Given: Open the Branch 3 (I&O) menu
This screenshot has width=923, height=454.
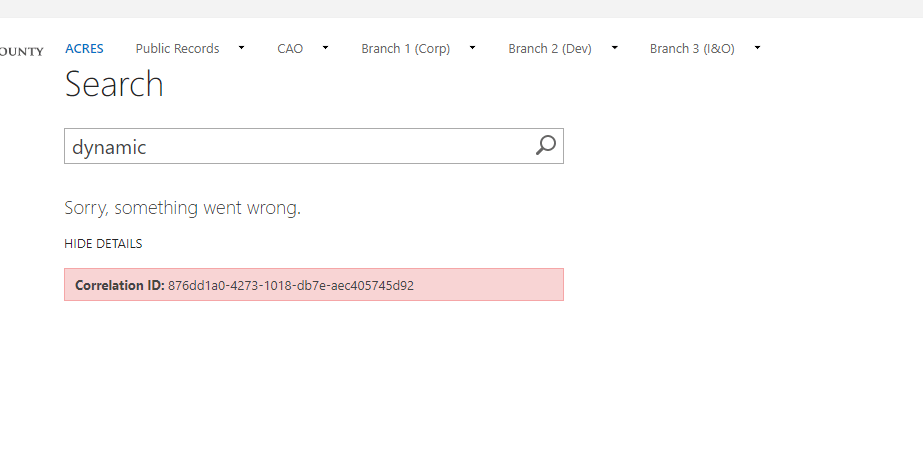Looking at the screenshot, I should [692, 49].
